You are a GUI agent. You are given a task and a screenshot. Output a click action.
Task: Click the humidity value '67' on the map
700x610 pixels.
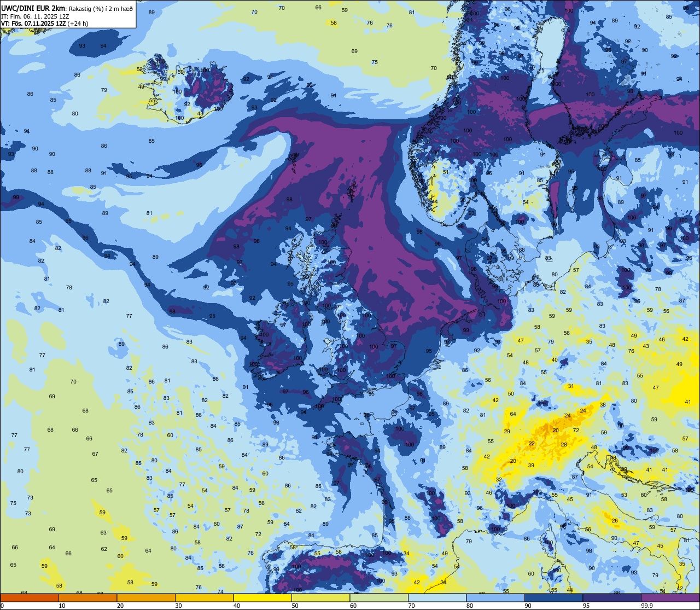[95, 454]
